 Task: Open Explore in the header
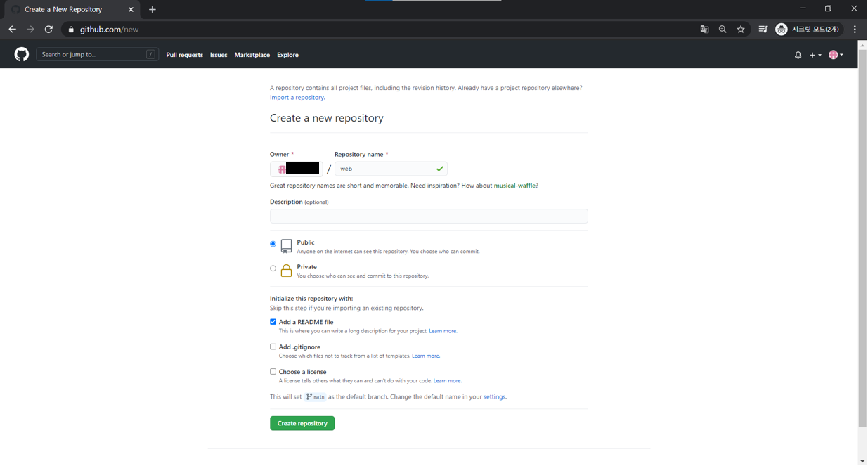pos(287,55)
